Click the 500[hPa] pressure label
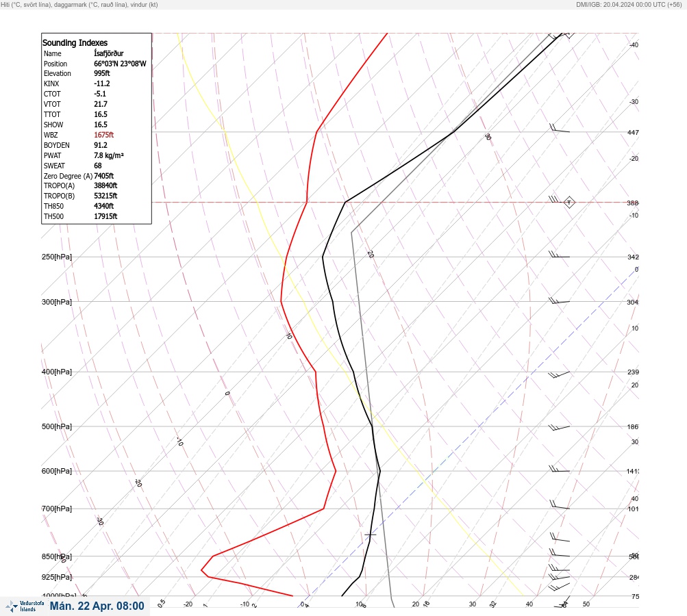The image size is (687, 616). [57, 426]
